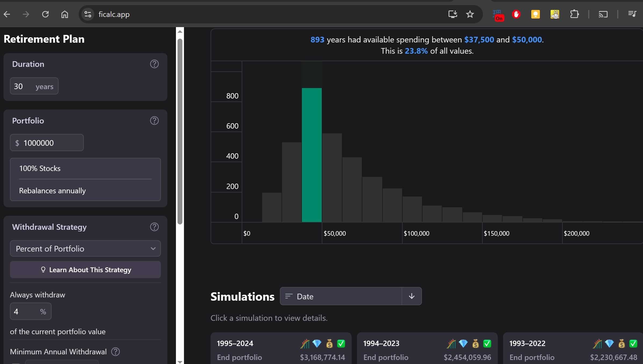Select the highlighted green histogram bar

(x=312, y=155)
